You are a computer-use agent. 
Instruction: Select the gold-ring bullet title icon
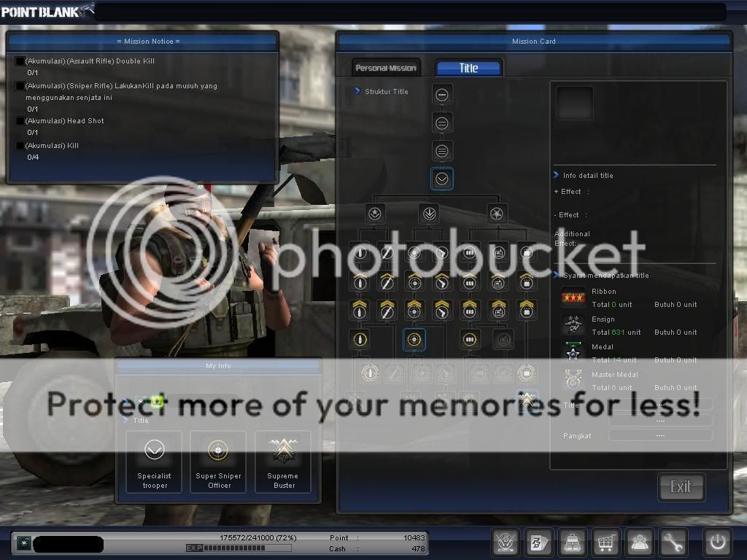click(360, 340)
